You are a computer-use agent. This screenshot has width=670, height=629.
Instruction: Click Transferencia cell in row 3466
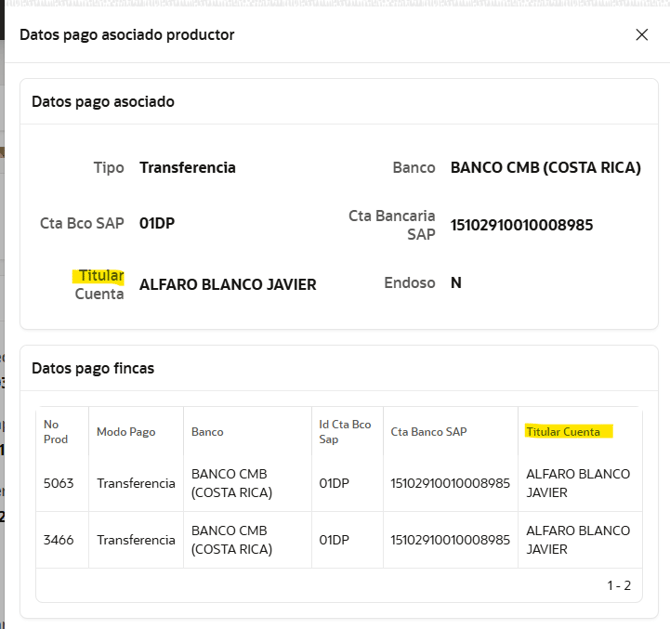[x=136, y=540]
